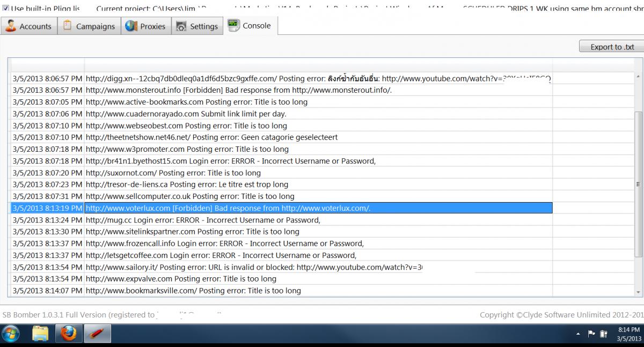Click the suxornot.com posting error row
This screenshot has width=644, height=347.
pyautogui.click(x=282, y=173)
